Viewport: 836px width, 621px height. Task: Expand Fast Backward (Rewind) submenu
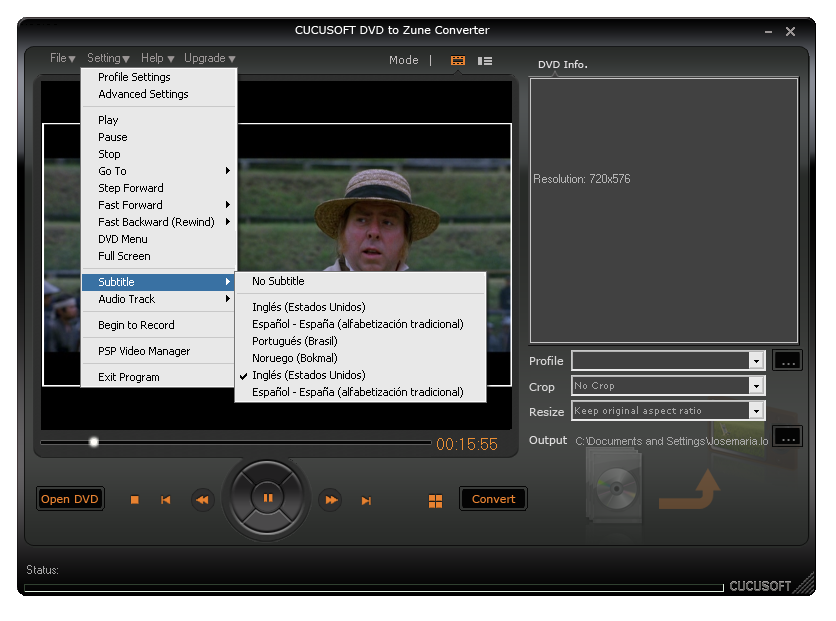[x=159, y=222]
